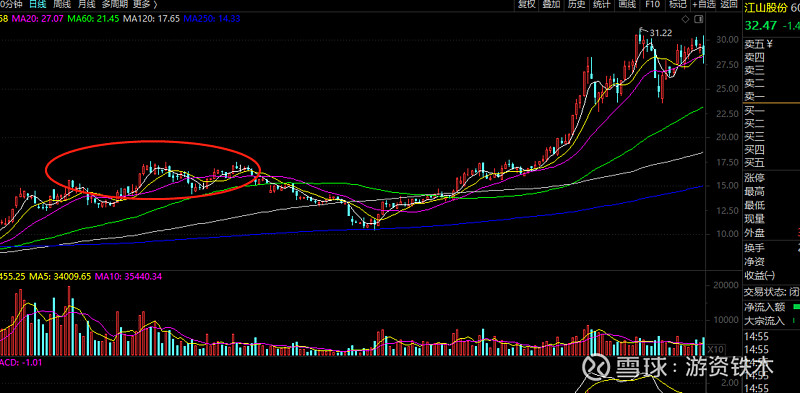Open the 历史 history button

tap(577, 5)
